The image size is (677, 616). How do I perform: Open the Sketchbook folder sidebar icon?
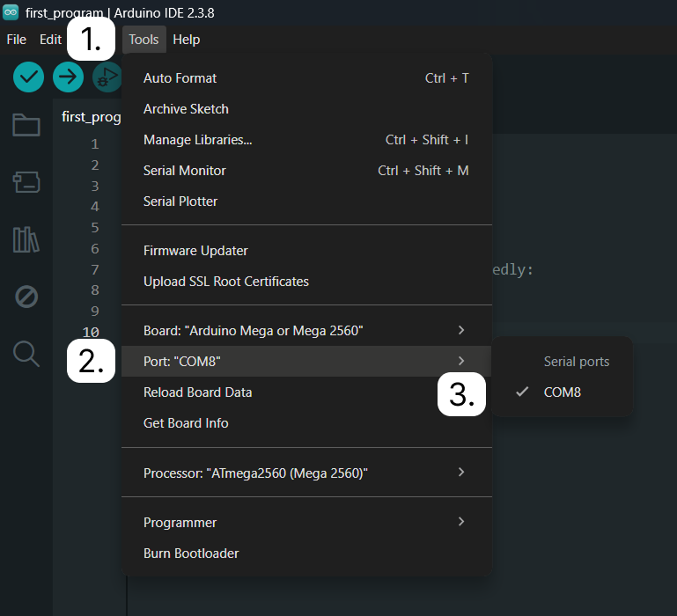click(26, 125)
